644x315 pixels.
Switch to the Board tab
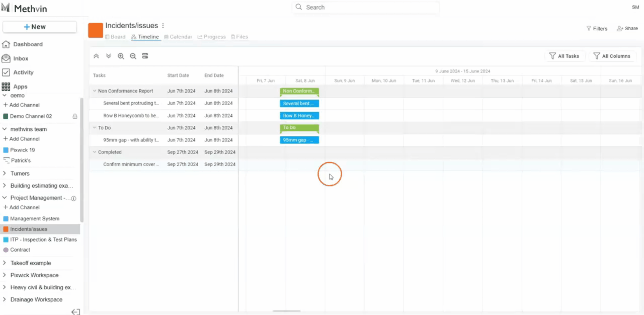pyautogui.click(x=116, y=37)
